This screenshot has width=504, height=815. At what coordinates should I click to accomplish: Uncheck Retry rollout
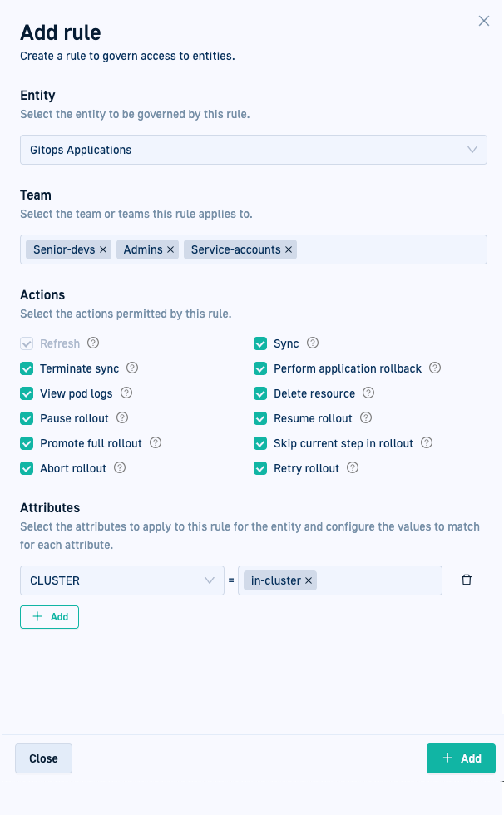[260, 468]
